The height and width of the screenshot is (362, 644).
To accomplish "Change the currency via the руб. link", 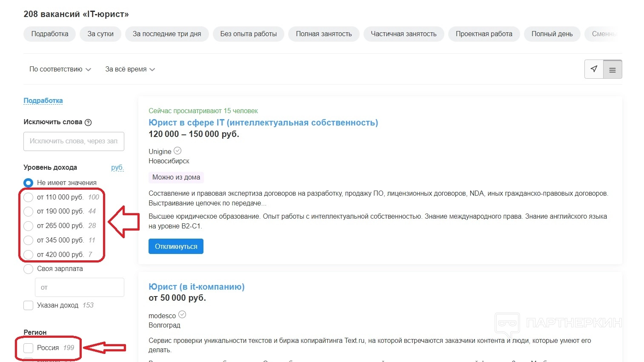I will click(x=117, y=168).
